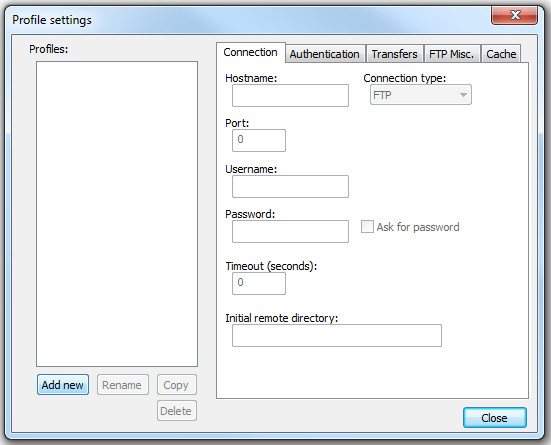Switch to the Authentication tab

tap(324, 54)
